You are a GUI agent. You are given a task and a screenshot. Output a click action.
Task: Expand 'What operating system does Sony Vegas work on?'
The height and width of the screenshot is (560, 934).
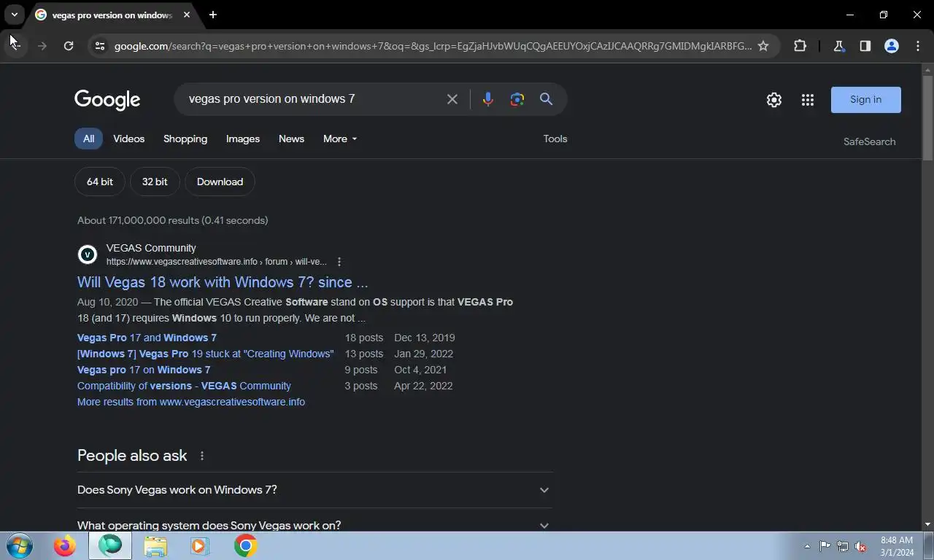[314, 524]
